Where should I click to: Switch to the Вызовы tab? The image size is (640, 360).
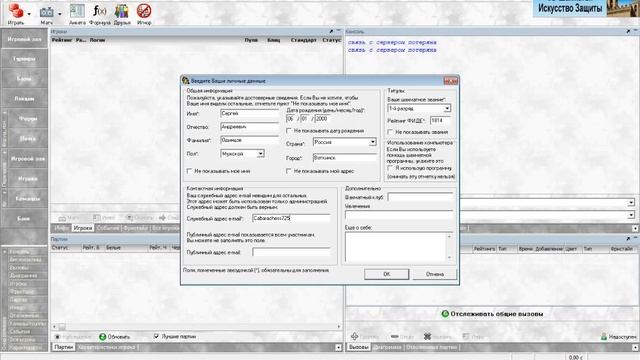359,347
